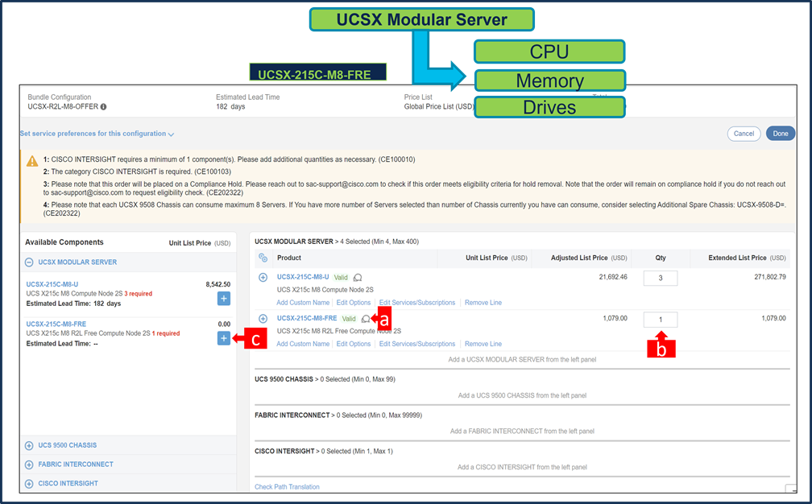Click the multi-select icon in the Product header

[263, 258]
